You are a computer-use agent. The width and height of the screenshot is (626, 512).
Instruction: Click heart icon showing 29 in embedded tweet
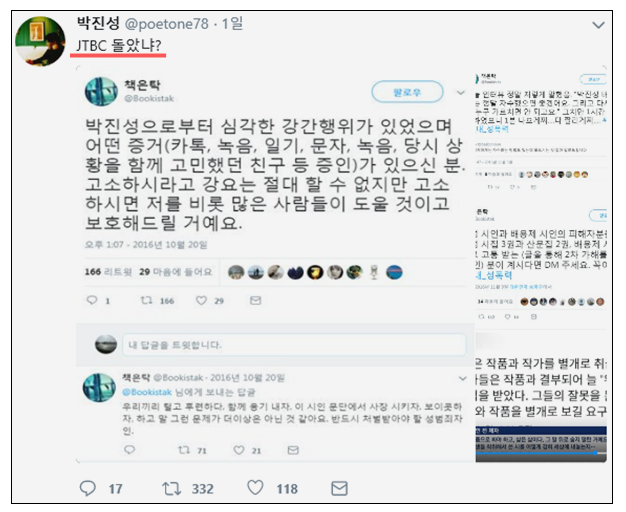coord(201,300)
